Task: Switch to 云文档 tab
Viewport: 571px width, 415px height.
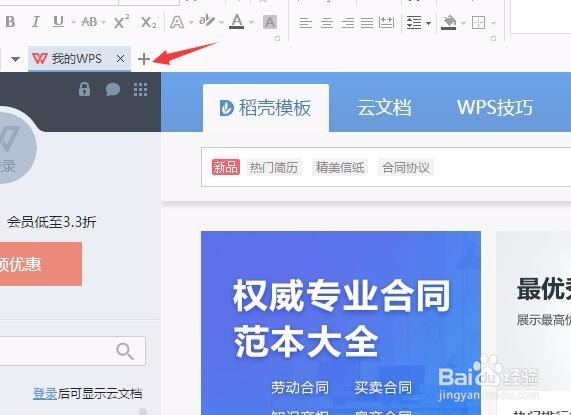Action: pyautogui.click(x=384, y=108)
